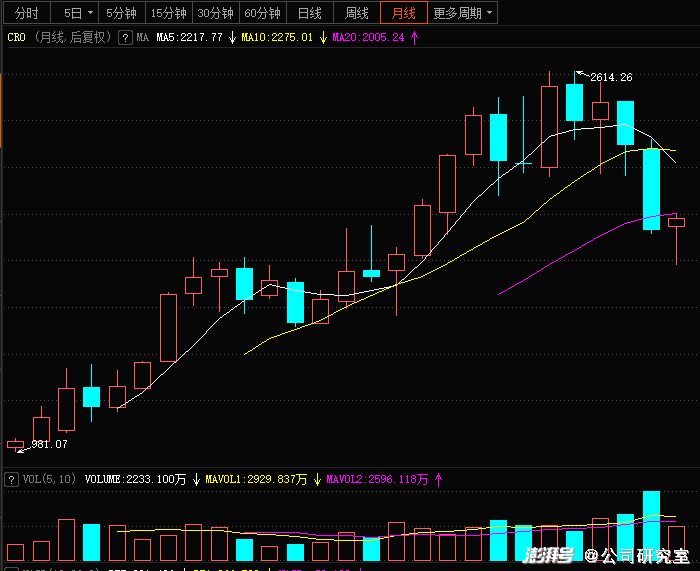Select the large cyan candle crossing the MA20 line
Viewport: 700px width, 571px height.
tap(651, 189)
